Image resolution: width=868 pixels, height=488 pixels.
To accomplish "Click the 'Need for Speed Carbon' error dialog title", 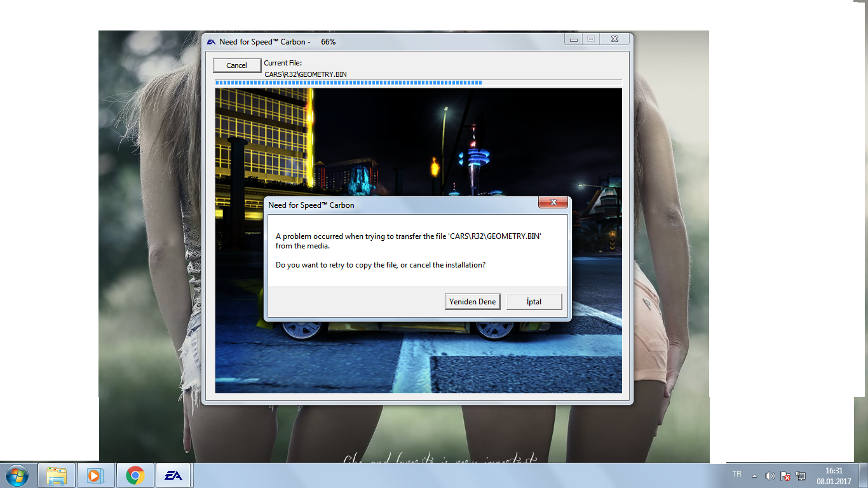I will 311,205.
